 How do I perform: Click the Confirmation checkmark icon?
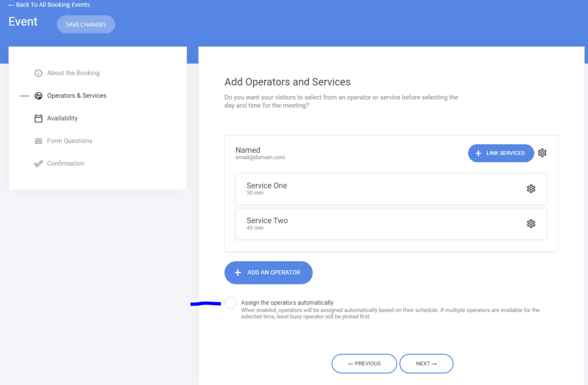(x=38, y=164)
